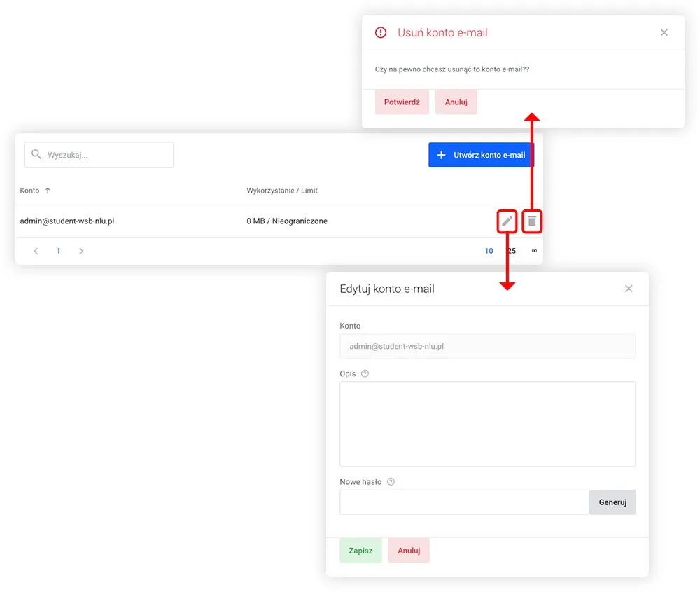Go to the next page with right chevron
Screen dimensions: 700x592
[x=80, y=251]
